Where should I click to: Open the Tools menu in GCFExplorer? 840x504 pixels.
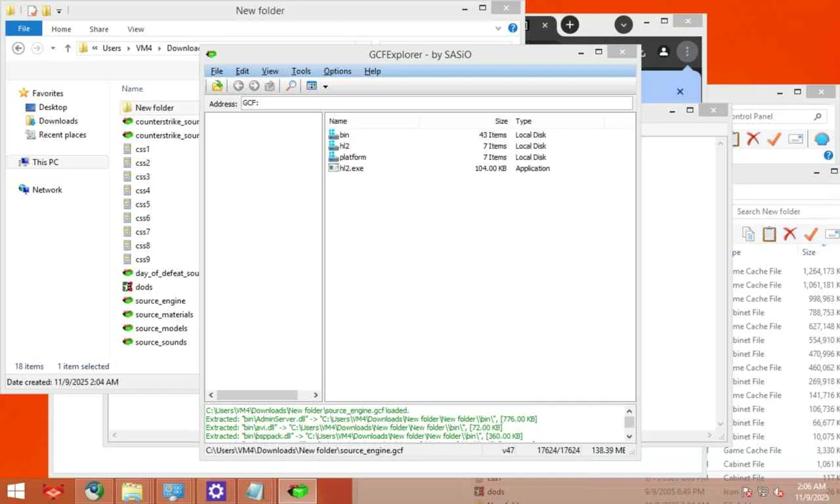coord(301,71)
